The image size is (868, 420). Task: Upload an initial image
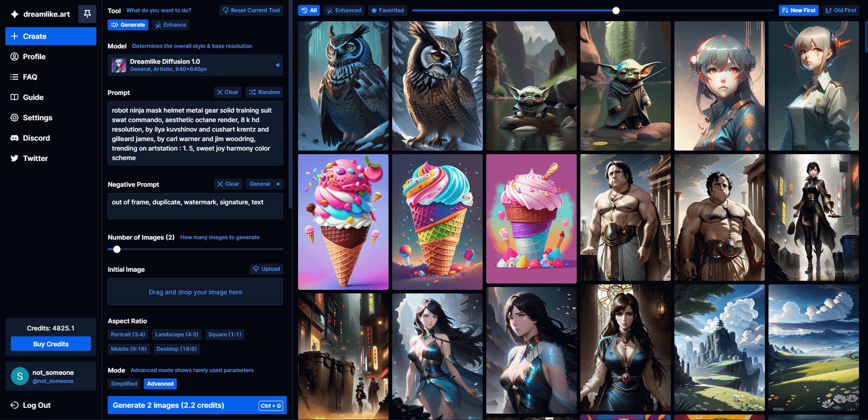(x=266, y=269)
